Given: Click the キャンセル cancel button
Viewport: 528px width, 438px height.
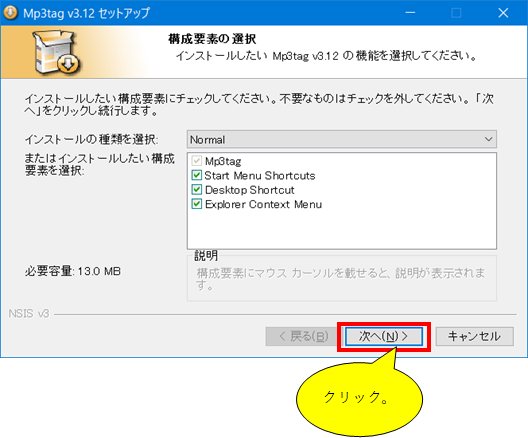Looking at the screenshot, I should pos(474,336).
